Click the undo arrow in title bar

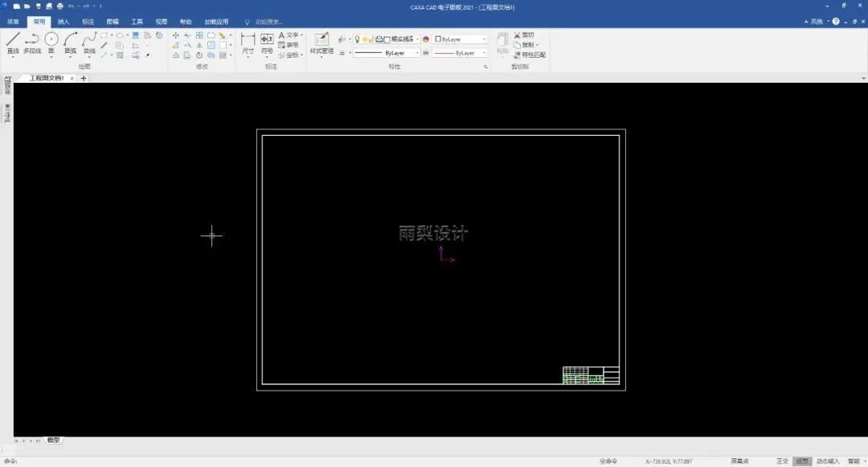pos(71,6)
